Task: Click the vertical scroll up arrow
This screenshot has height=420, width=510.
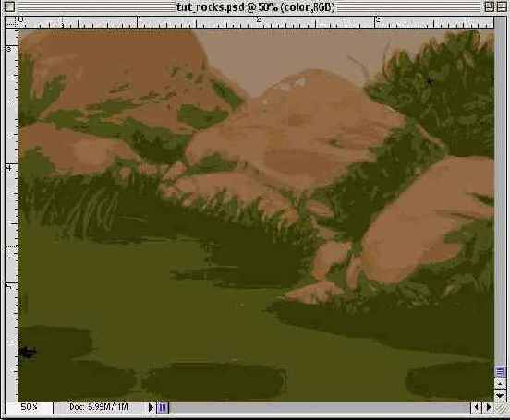Action: coord(500,384)
